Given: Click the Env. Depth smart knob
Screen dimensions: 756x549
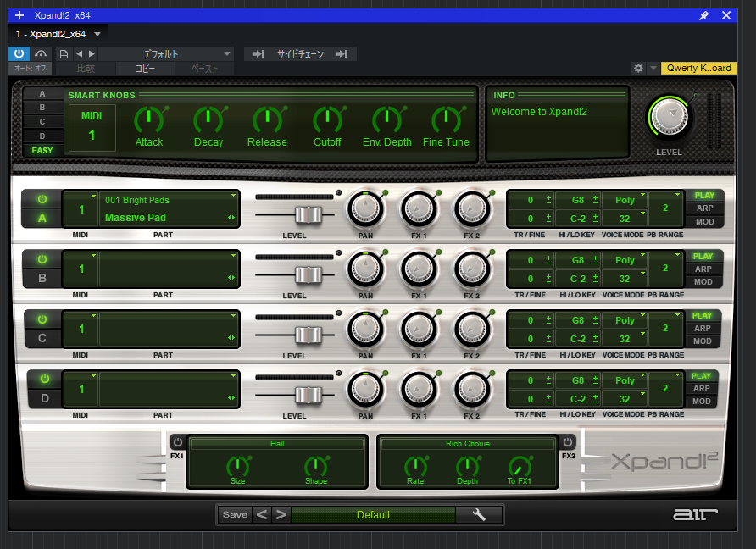Looking at the screenshot, I should pyautogui.click(x=386, y=119).
